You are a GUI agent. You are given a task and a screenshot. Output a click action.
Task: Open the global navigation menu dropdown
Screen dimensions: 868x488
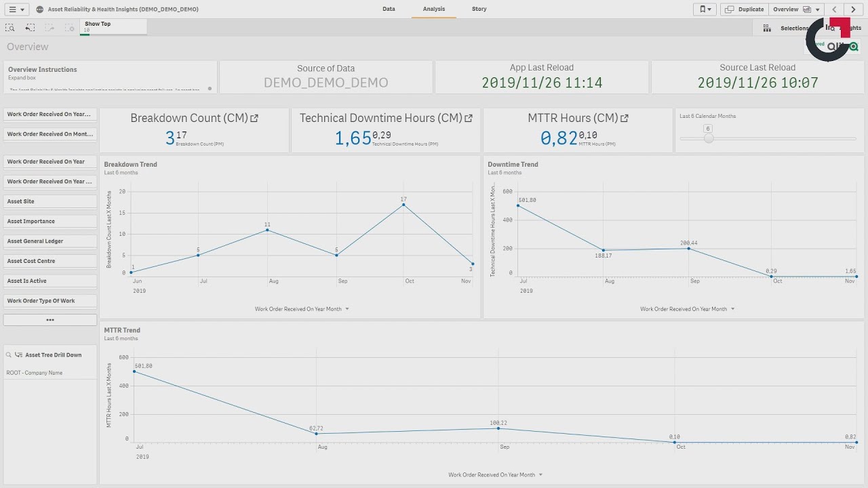[x=18, y=9]
